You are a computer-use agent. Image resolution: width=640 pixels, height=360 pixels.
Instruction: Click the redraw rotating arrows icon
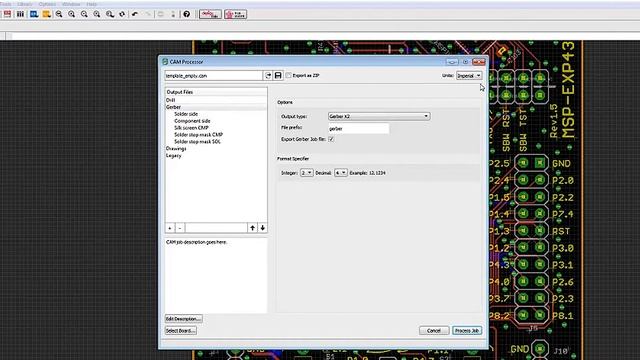122,14
